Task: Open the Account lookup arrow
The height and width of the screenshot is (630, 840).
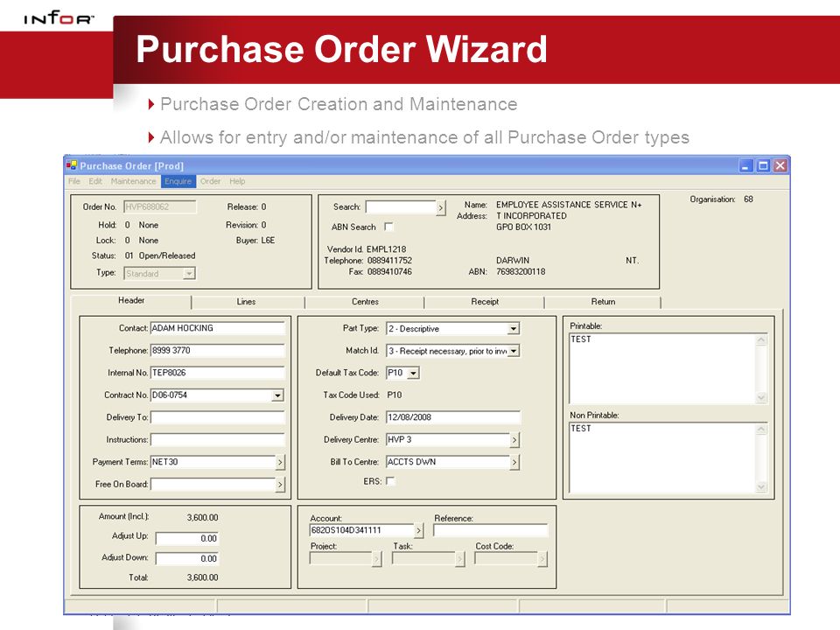Action: pos(419,531)
